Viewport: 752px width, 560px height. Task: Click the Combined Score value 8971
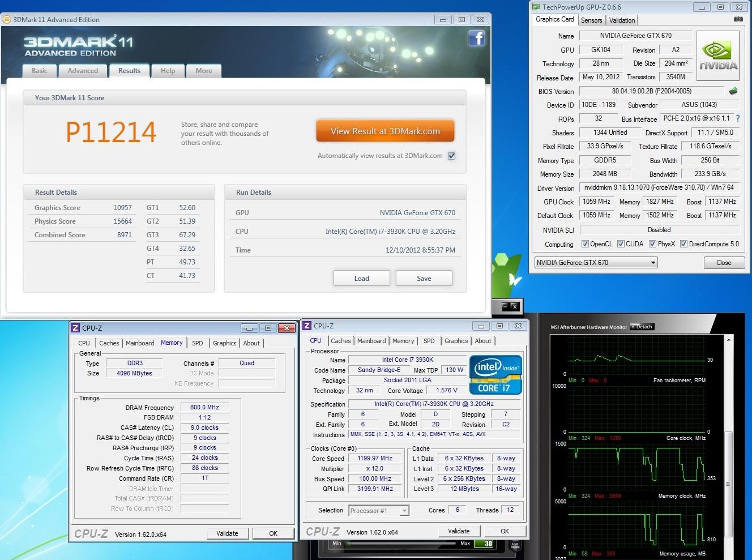point(125,235)
